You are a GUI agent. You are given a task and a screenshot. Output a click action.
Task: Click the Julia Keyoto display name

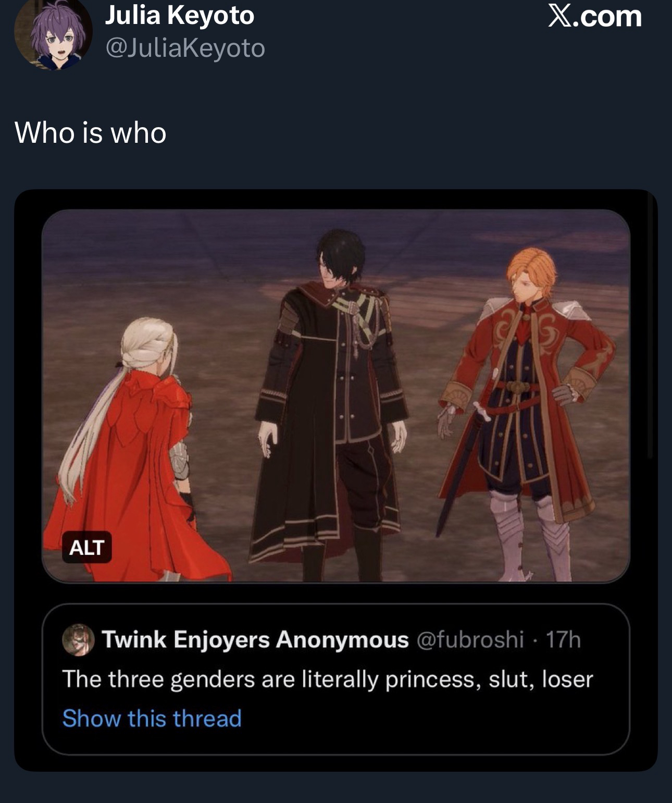pyautogui.click(x=180, y=15)
